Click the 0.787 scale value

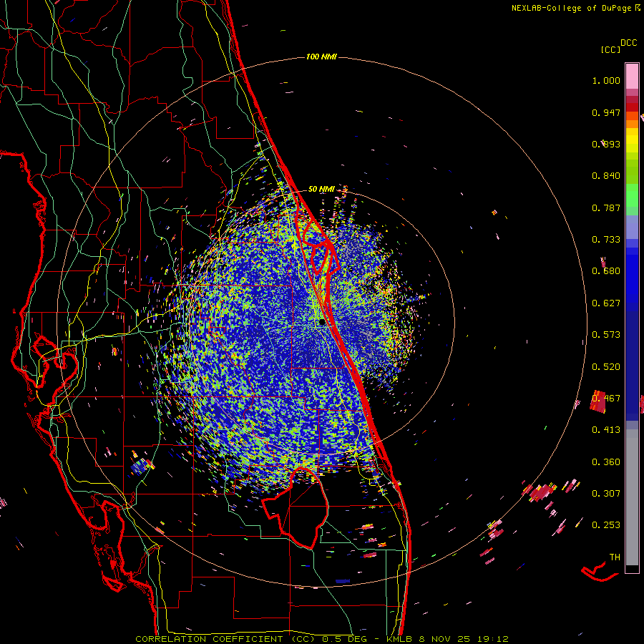(x=606, y=208)
